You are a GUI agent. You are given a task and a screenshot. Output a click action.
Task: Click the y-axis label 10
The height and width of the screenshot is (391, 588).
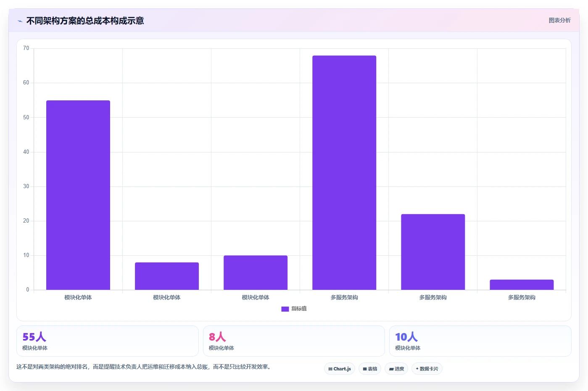(26, 255)
